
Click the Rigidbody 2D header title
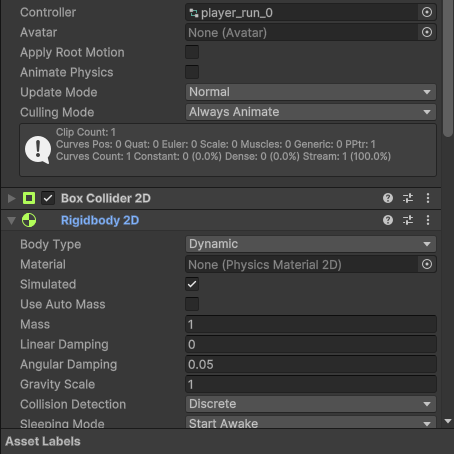click(x=100, y=220)
